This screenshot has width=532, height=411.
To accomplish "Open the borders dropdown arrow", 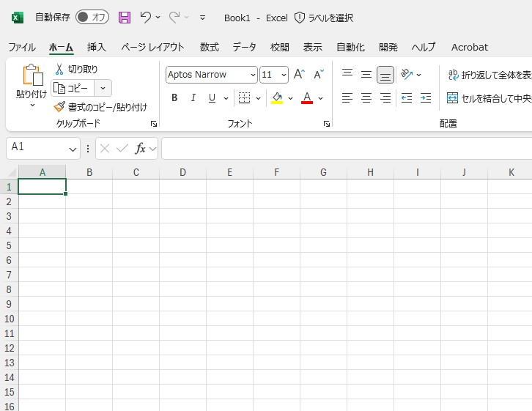I will (x=258, y=98).
